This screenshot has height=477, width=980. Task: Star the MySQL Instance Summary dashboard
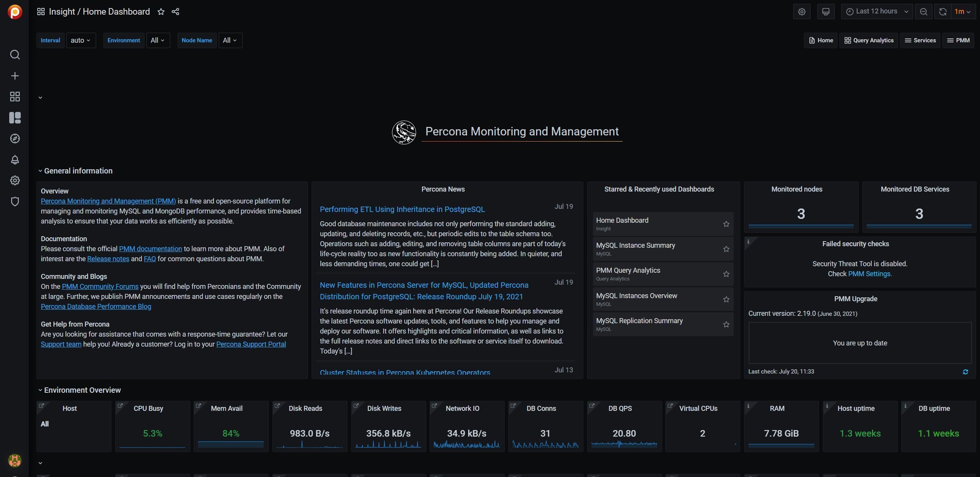[x=726, y=249]
